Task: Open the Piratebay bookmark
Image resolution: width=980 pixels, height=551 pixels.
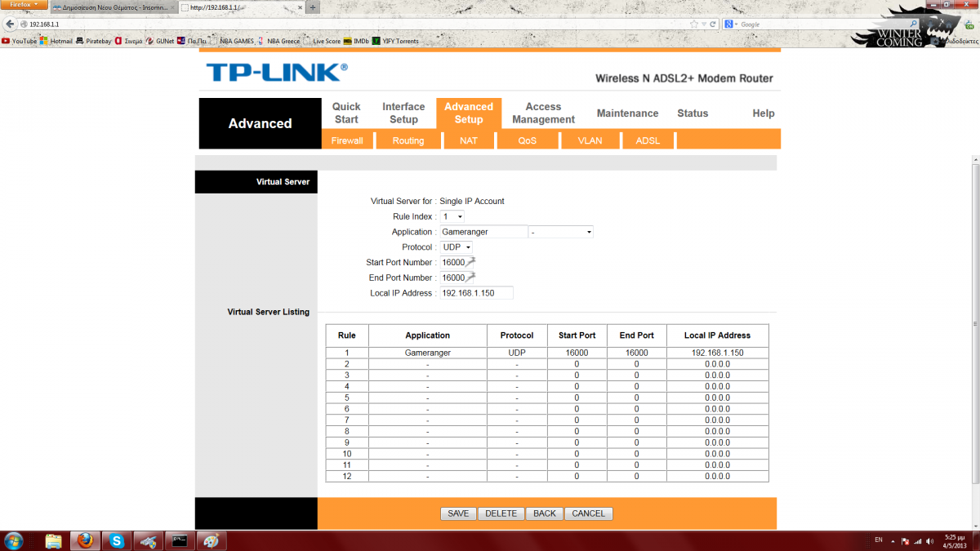Action: [x=94, y=41]
